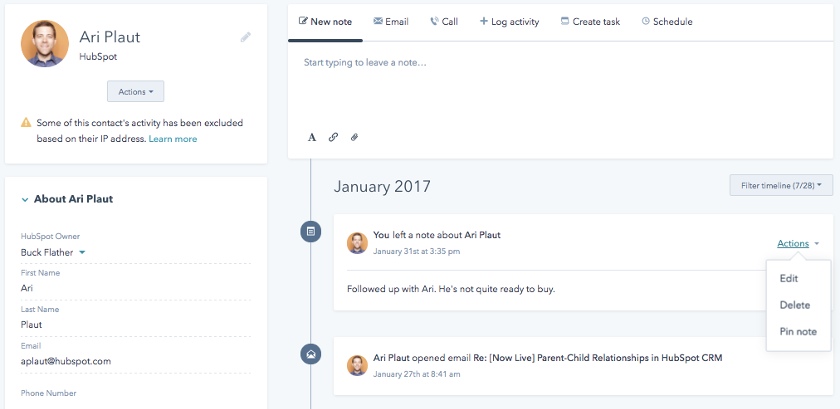Click the note icon on the timeline
The image size is (840, 409).
(311, 232)
